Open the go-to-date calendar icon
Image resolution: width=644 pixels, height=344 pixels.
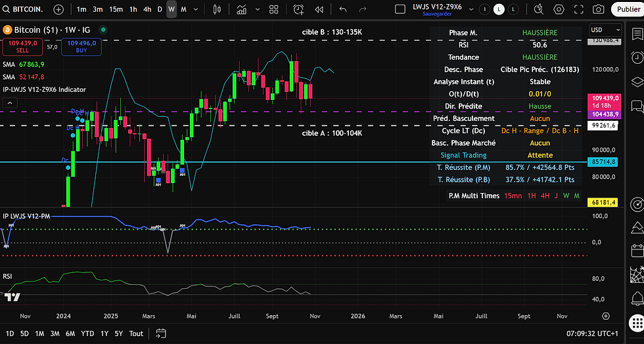160,333
